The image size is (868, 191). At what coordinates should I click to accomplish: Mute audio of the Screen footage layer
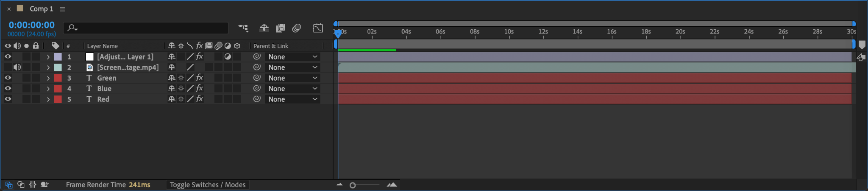click(x=17, y=67)
